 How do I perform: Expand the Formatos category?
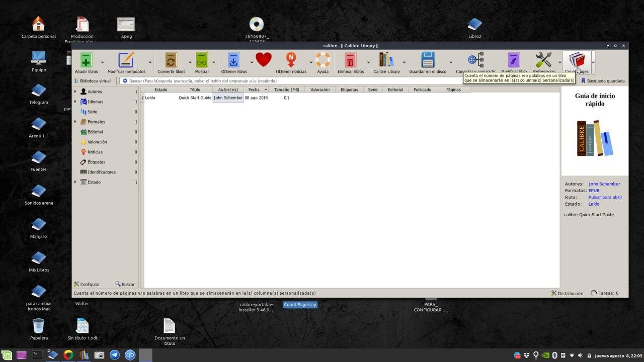point(75,122)
